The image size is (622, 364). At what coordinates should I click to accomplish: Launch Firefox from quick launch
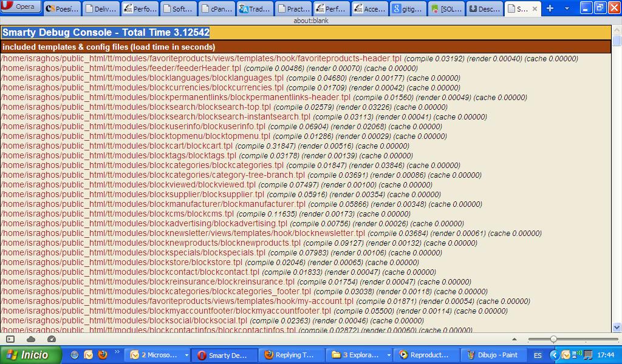click(103, 354)
